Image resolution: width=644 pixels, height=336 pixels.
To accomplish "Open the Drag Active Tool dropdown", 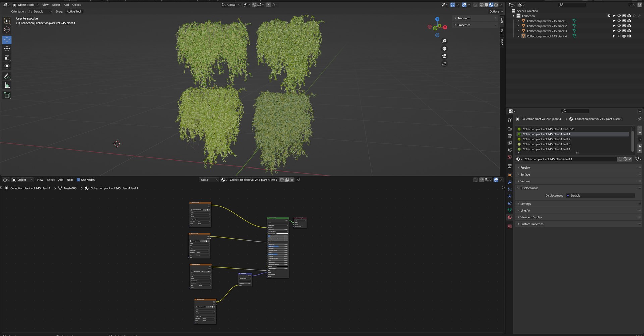I will (x=74, y=12).
